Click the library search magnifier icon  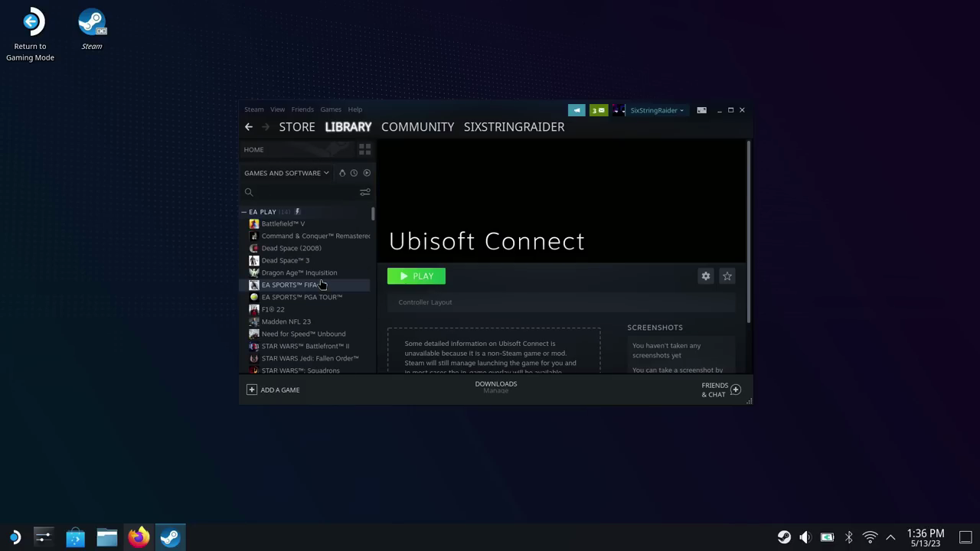(x=249, y=192)
